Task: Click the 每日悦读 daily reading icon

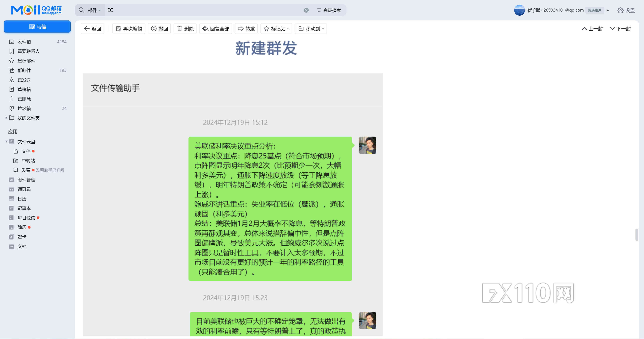Action: 12,218
